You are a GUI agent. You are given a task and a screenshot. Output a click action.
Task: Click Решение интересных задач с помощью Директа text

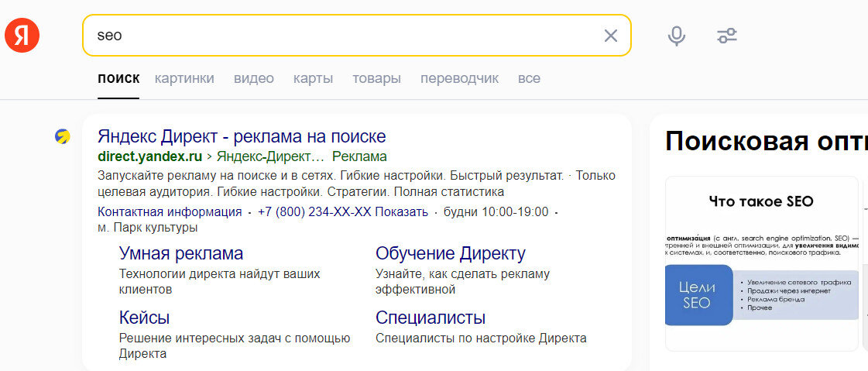point(234,345)
